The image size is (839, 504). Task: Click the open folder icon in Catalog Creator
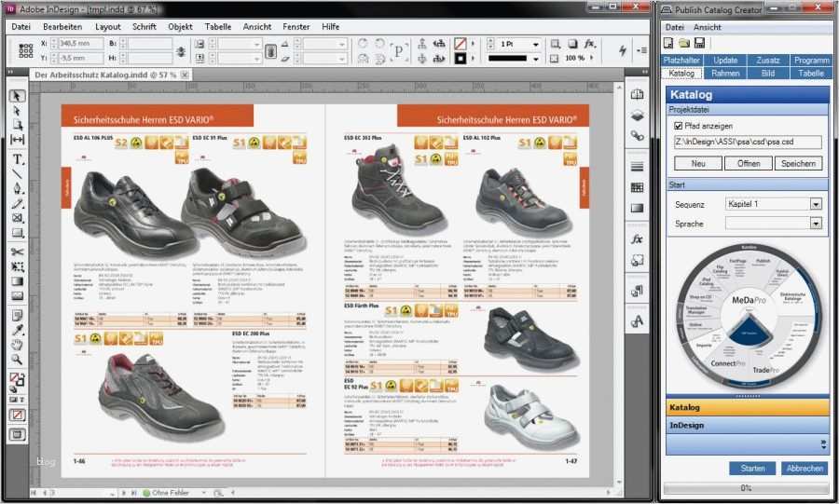684,44
